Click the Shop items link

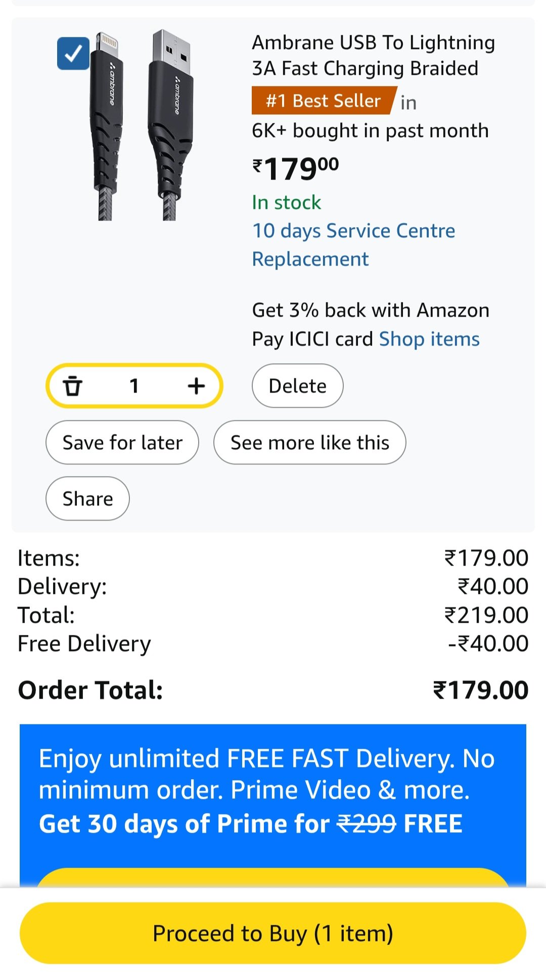coord(429,338)
